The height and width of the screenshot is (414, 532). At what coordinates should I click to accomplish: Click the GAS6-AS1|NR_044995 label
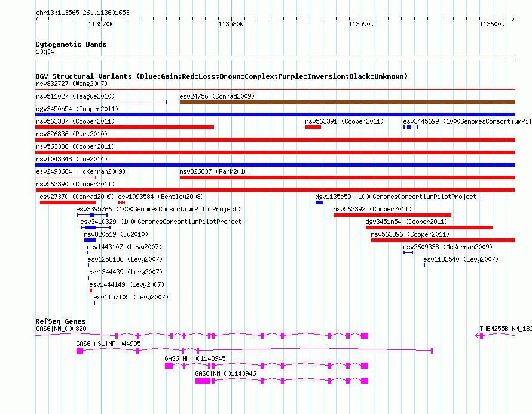point(109,344)
